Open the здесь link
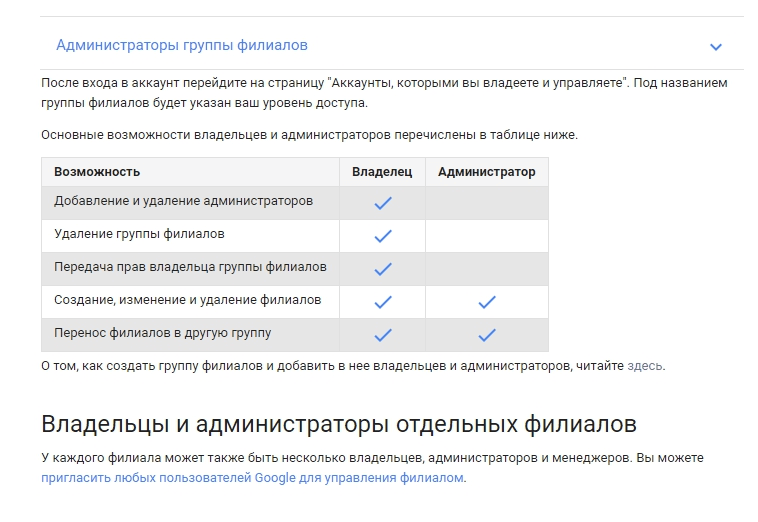 click(x=644, y=366)
